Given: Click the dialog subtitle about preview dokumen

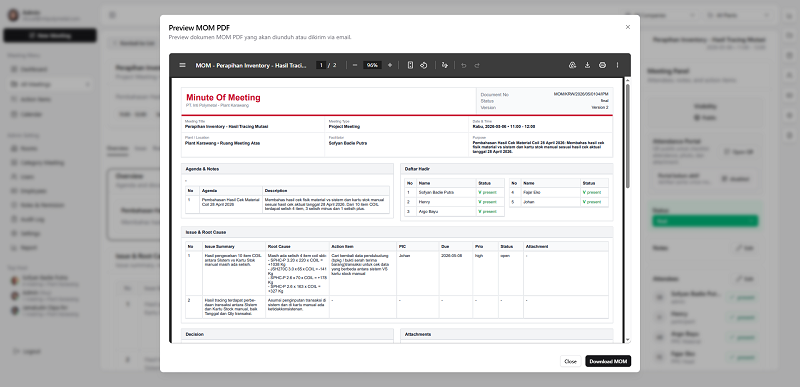Looking at the screenshot, I should pyautogui.click(x=260, y=37).
